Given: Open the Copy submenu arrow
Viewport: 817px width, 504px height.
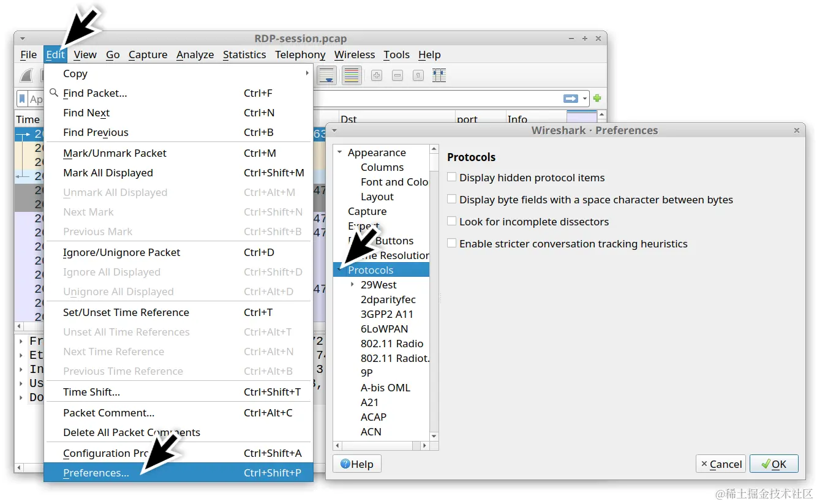Looking at the screenshot, I should [x=307, y=73].
